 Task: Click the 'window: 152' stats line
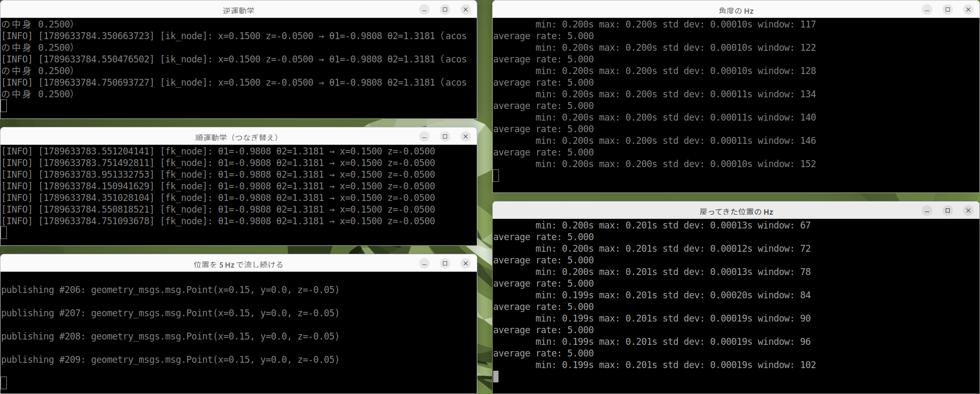pos(676,164)
